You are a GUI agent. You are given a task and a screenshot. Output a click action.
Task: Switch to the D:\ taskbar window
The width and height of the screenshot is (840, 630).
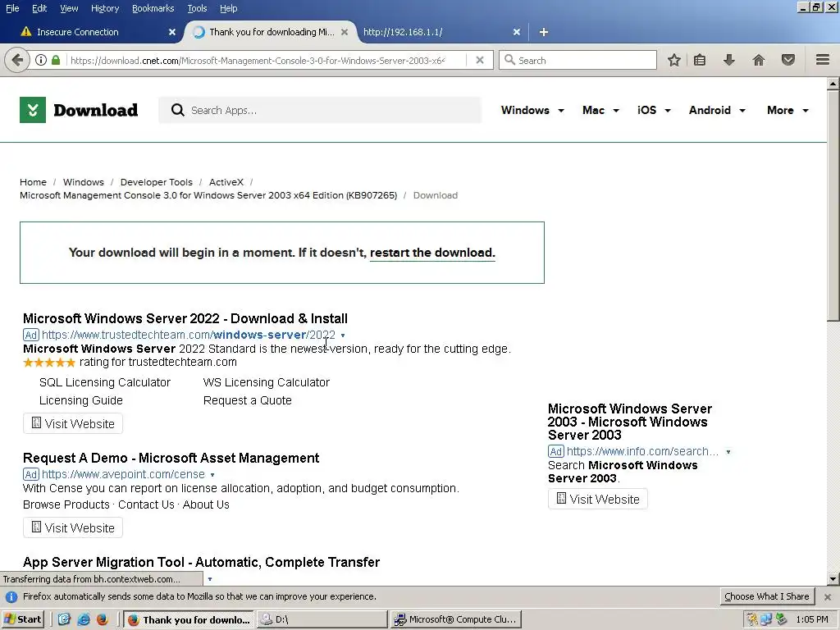click(x=322, y=619)
